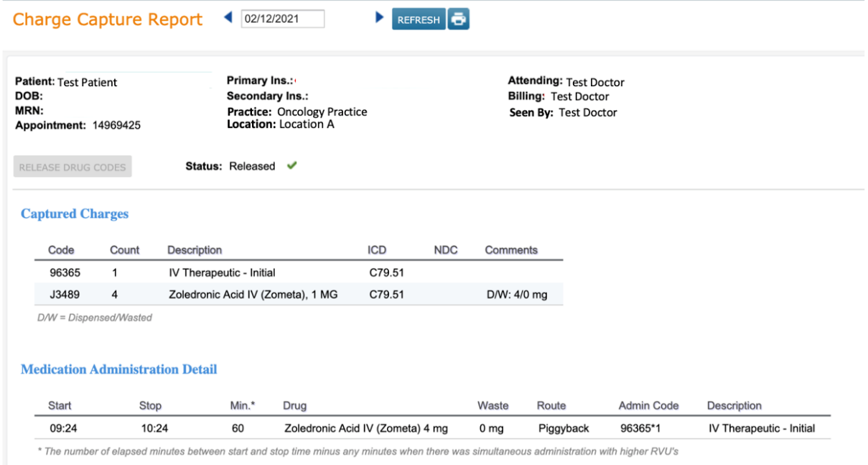Click the Code column header
Viewport: 868px width, 465px height.
click(61, 250)
